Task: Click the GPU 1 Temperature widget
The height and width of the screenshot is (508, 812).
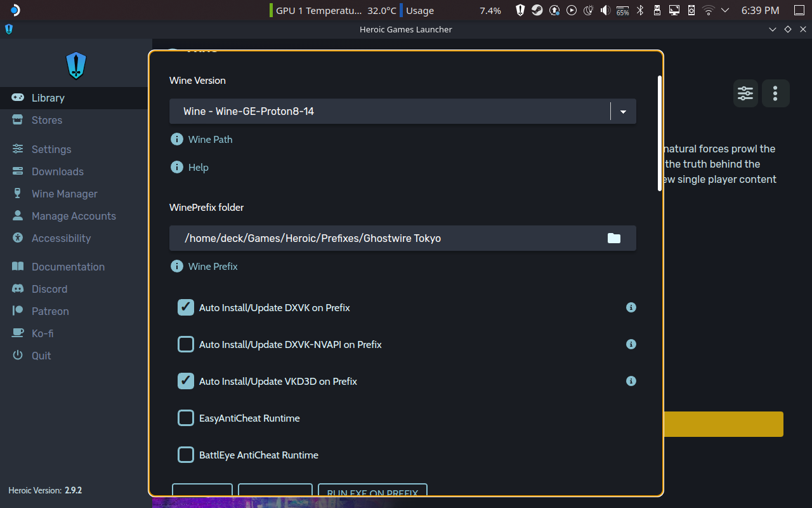Action: coord(334,10)
